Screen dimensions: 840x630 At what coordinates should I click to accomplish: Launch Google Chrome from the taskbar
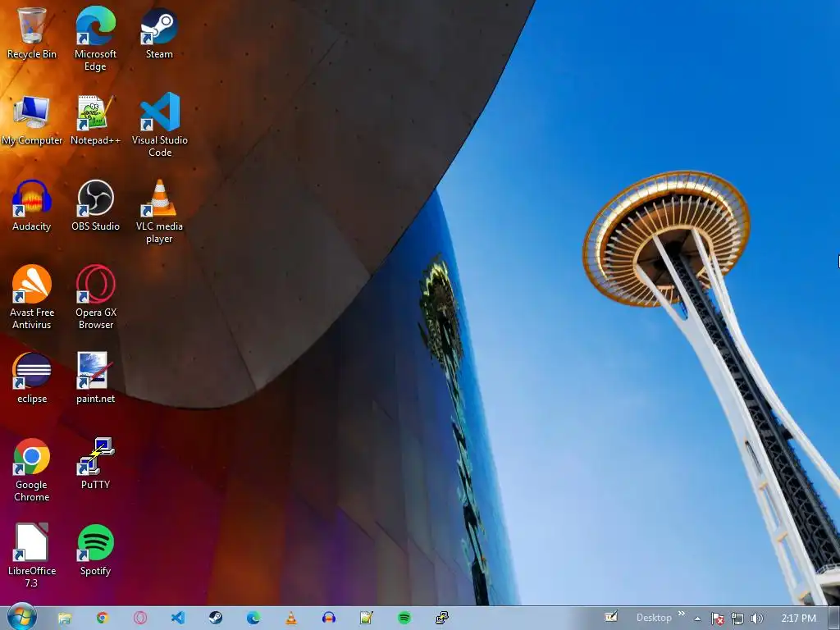(x=103, y=619)
